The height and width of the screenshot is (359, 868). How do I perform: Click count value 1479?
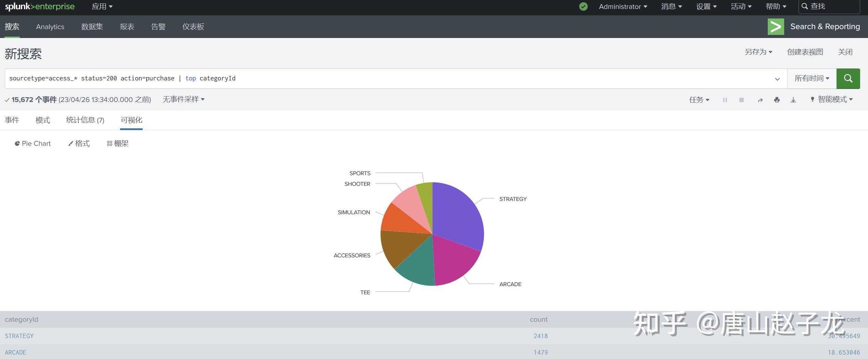click(541, 352)
